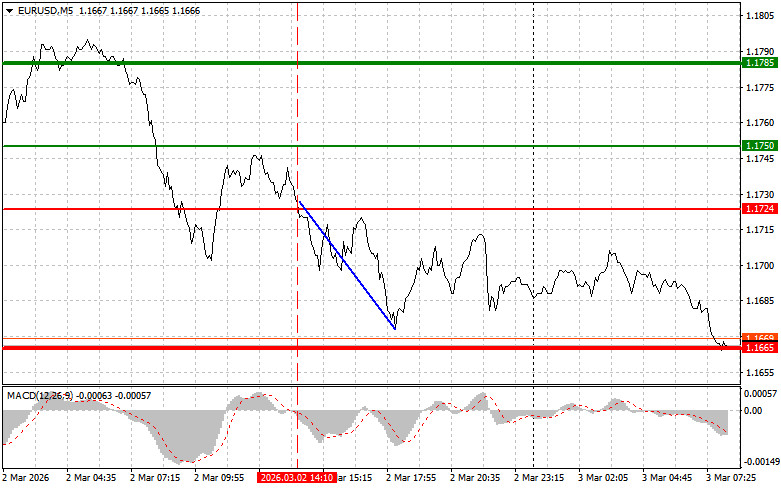
Task: Click the highlighted 2026.03.02 14:10 date label
Action: tap(296, 478)
